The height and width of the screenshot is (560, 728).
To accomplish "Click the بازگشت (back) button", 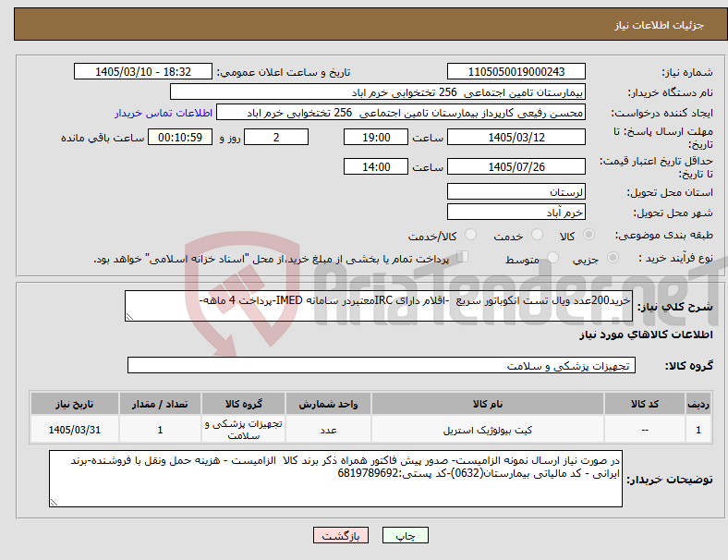I will 341,535.
